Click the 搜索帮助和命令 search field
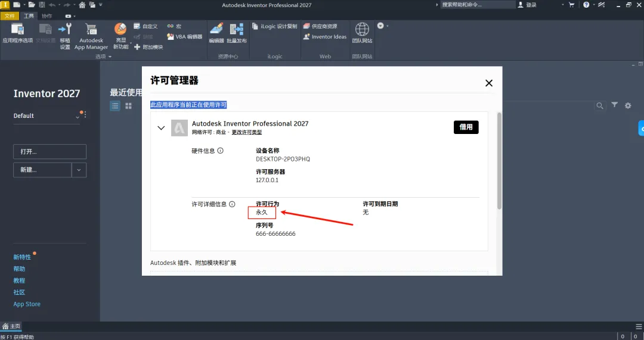 [x=477, y=5]
